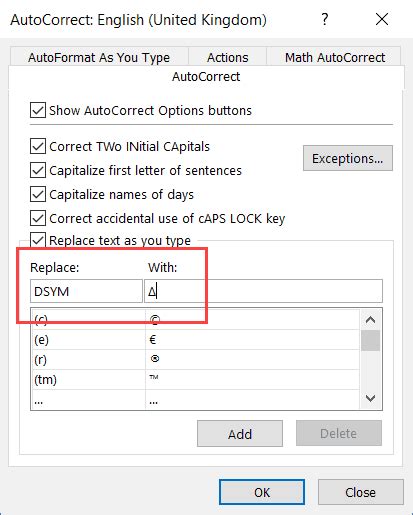Screen dimensions: 413x515
Task: Click the Replace field containing DSYM
Action: [x=86, y=291]
